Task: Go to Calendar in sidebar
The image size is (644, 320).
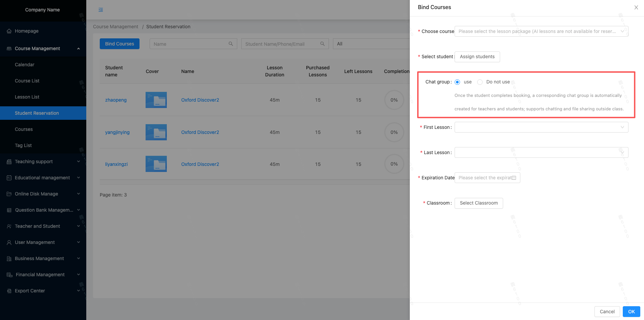Action: coord(25,65)
